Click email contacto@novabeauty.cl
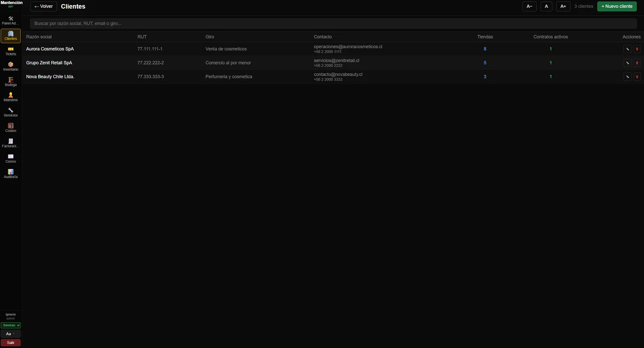This screenshot has height=348, width=644. [338, 74]
